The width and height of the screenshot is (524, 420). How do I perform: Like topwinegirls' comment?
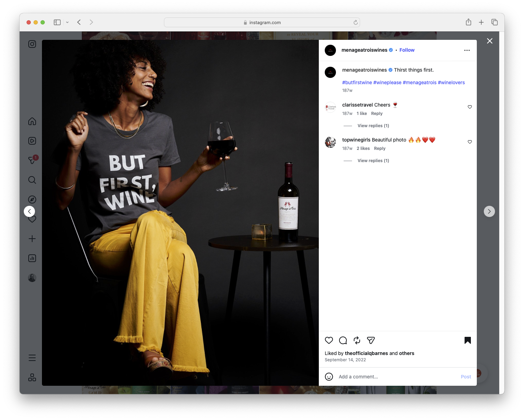tap(469, 142)
